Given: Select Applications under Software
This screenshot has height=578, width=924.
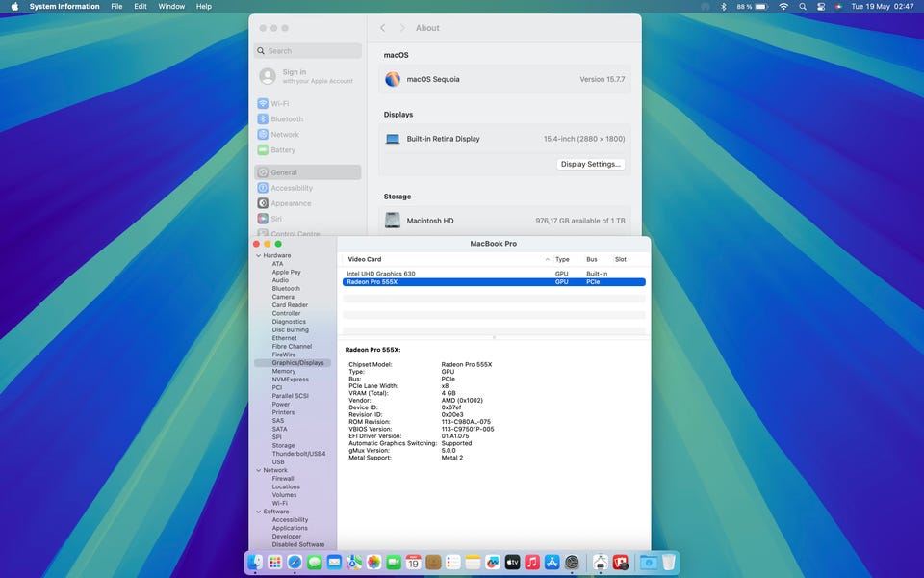Looking at the screenshot, I should [x=290, y=528].
